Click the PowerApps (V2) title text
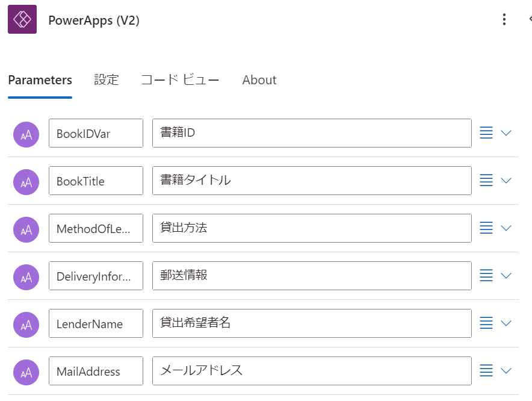Viewport: 532px width, 401px height. (x=94, y=20)
